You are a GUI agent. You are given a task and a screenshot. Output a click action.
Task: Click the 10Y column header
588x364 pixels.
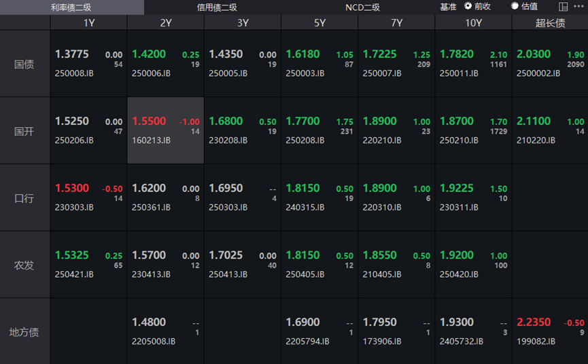[x=473, y=22]
